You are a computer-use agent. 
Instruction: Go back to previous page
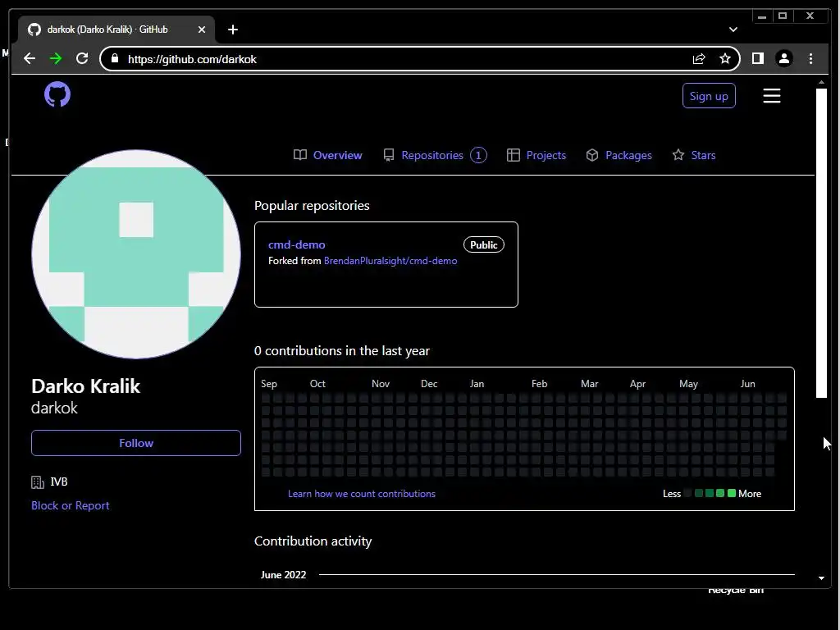tap(30, 58)
